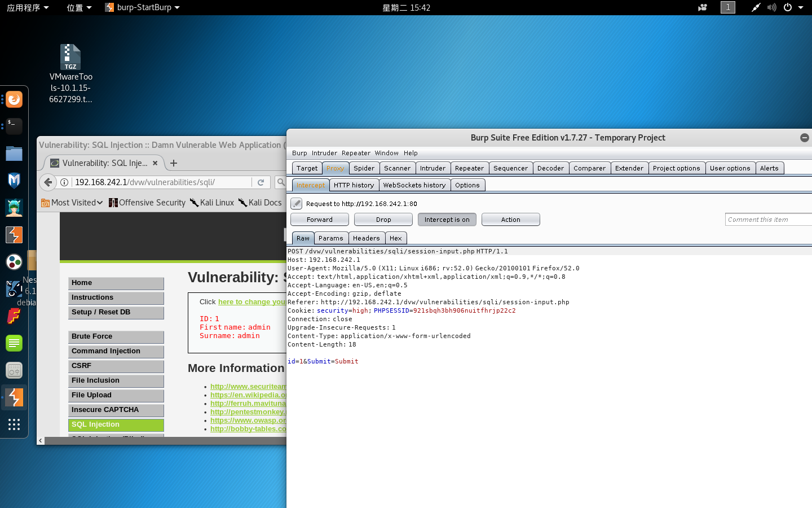Open the User options tab
The height and width of the screenshot is (508, 812).
pyautogui.click(x=730, y=168)
